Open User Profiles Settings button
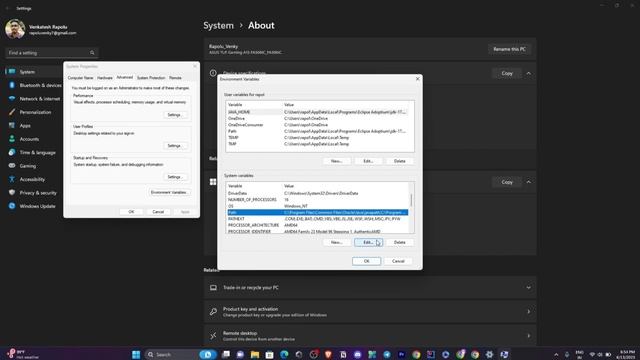This screenshot has height=360, width=640. (174, 146)
